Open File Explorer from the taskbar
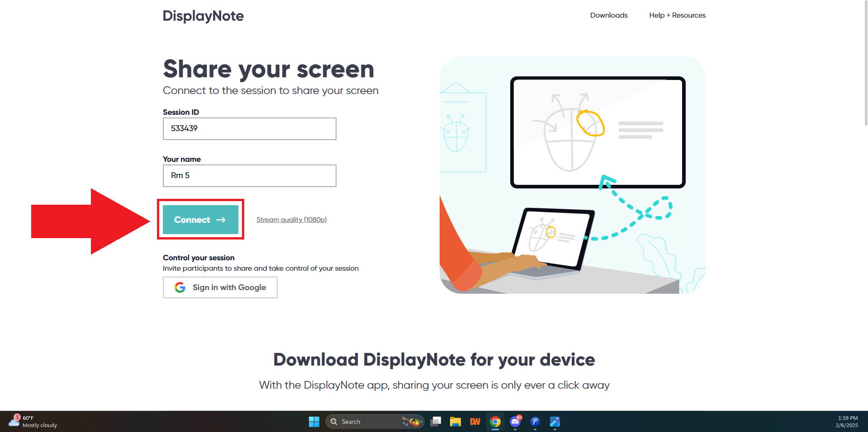868x432 pixels. click(455, 422)
